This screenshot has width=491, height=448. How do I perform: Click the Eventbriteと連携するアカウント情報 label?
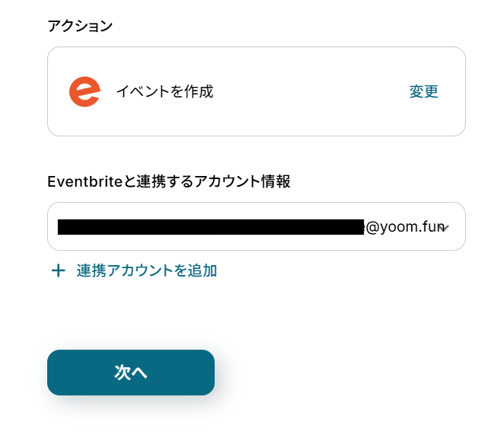click(x=169, y=181)
